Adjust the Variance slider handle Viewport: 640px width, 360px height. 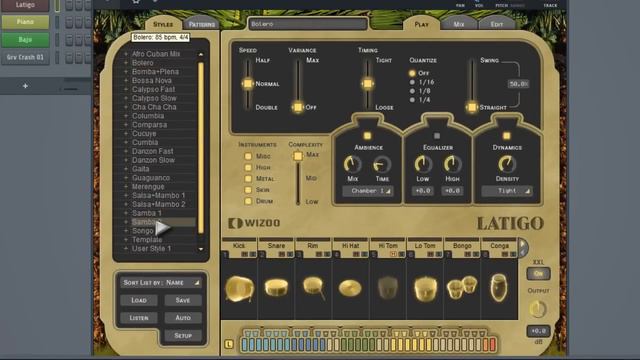pos(298,107)
